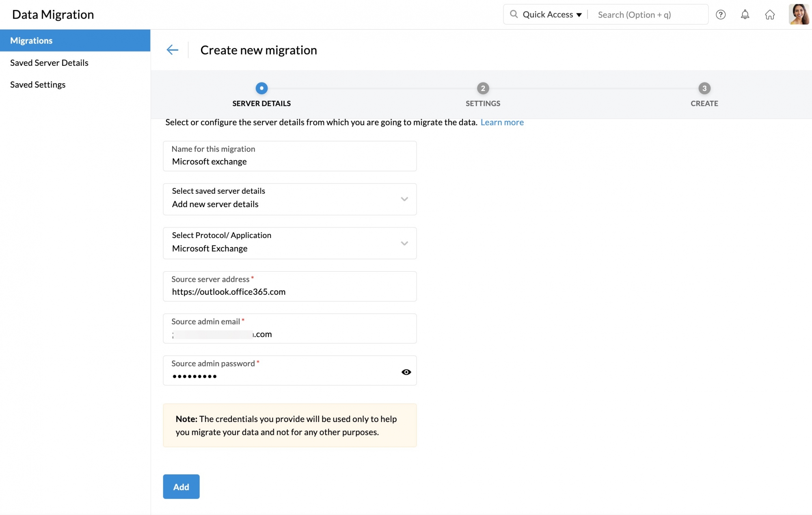Screen dimensions: 812x515
Task: Open the help question mark icon
Action: coord(720,15)
